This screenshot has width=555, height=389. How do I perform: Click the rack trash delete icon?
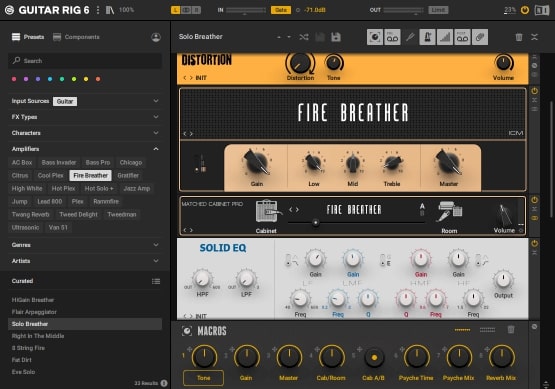pos(519,37)
